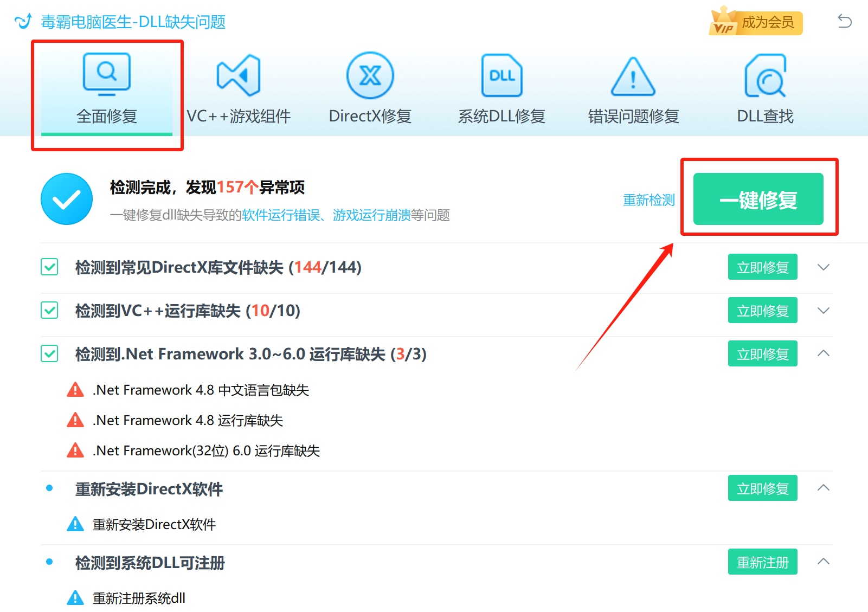Uncheck the .Net Framework 3.0~6.0 checkbox

click(x=49, y=353)
